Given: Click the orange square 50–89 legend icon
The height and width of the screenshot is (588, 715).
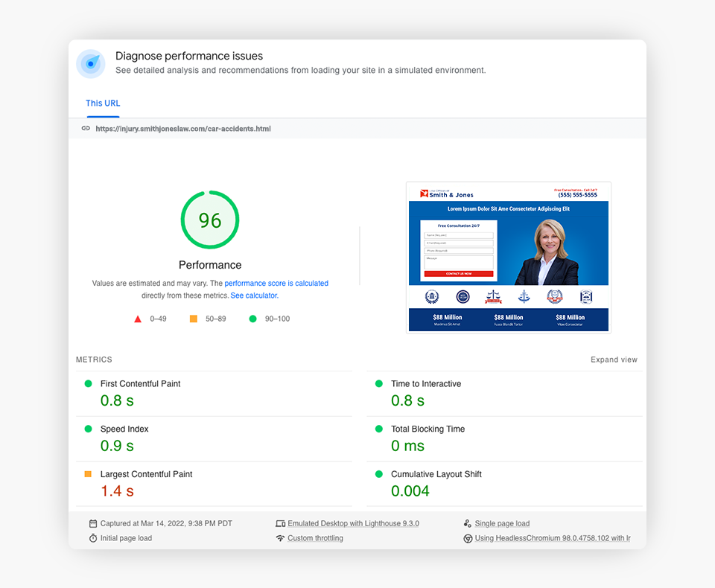Looking at the screenshot, I should pyautogui.click(x=193, y=319).
